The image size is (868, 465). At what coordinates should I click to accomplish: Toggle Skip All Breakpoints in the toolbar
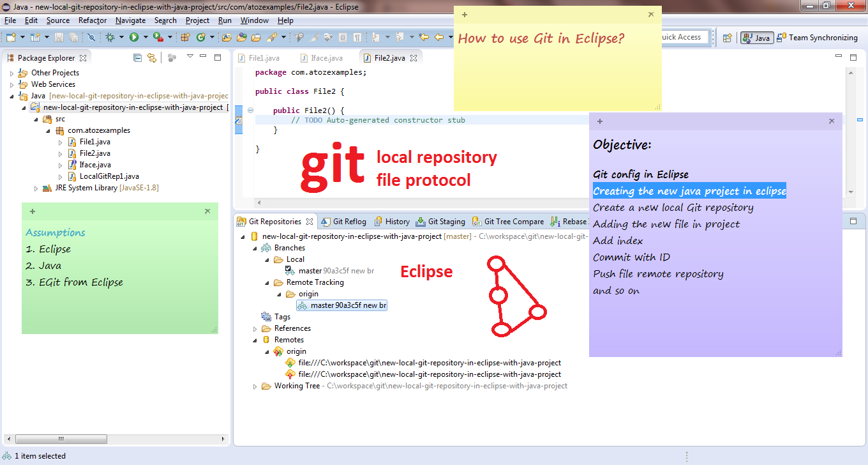[91, 38]
